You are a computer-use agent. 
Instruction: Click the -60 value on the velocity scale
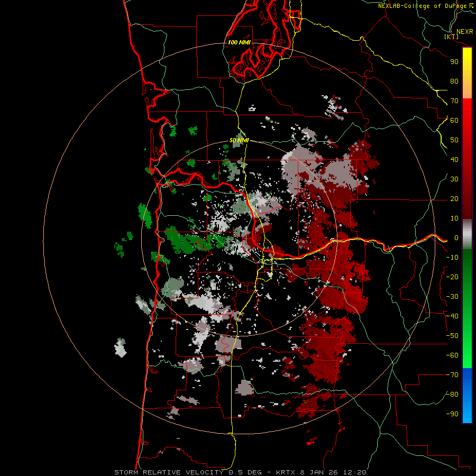tap(452, 355)
